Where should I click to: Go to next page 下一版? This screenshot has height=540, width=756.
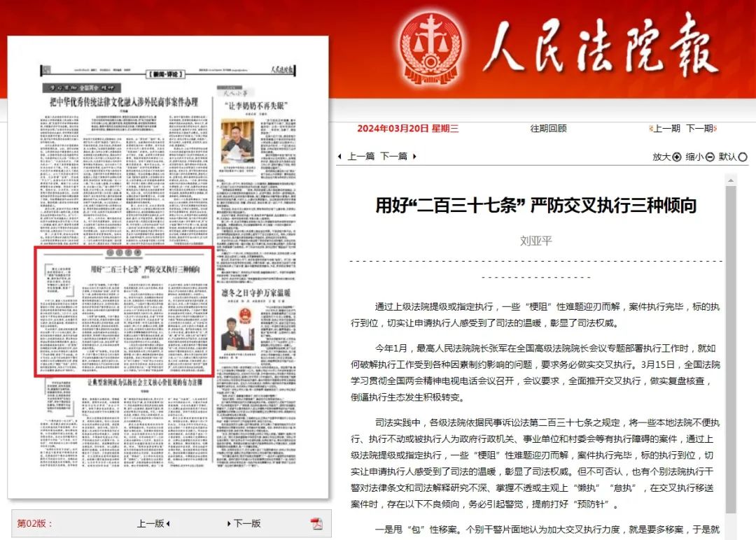coord(246,524)
